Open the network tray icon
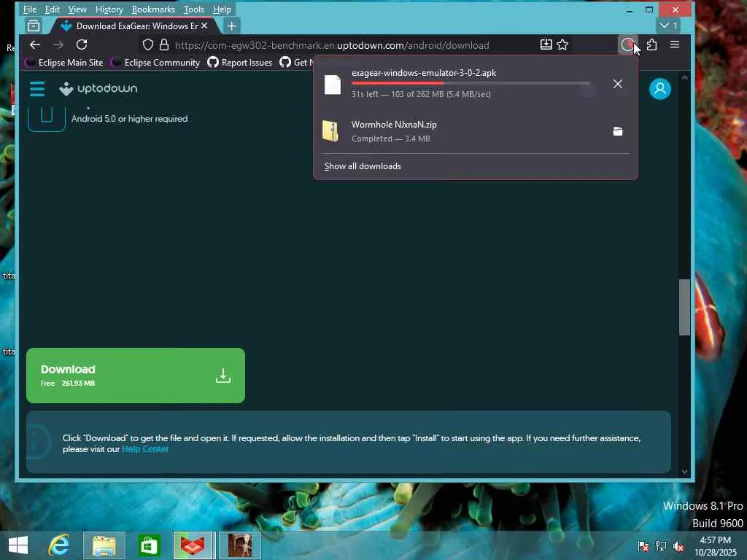This screenshot has width=747, height=560. [661, 546]
